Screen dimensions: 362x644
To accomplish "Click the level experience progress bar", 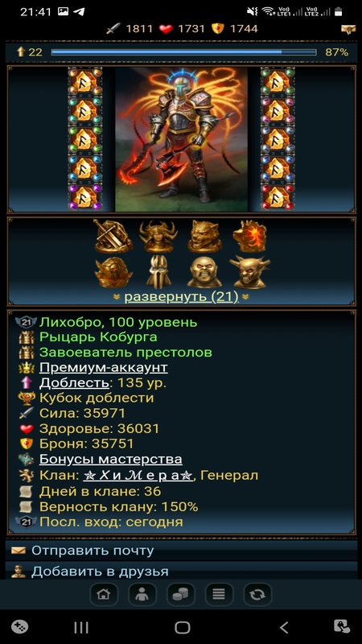I will 183,52.
